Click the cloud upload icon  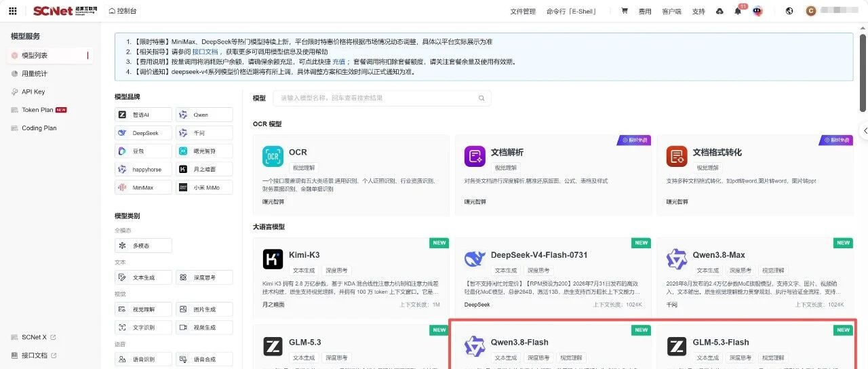(x=720, y=11)
